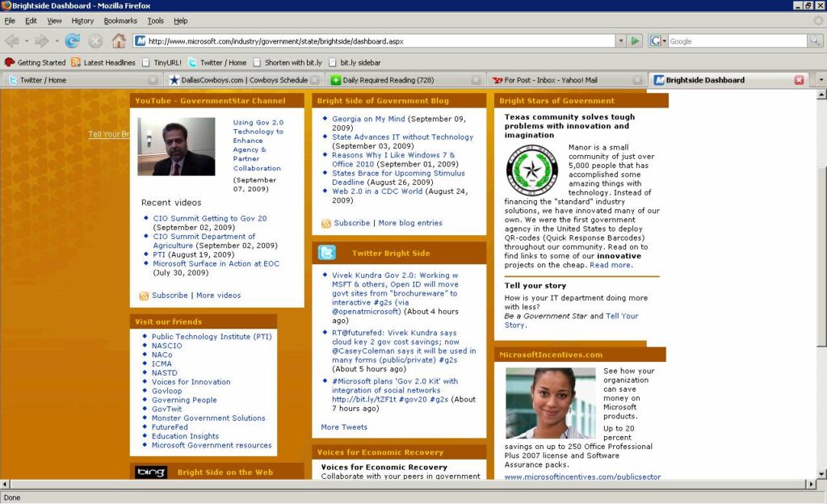Click the Reload page icon
The image size is (827, 504).
pos(73,40)
